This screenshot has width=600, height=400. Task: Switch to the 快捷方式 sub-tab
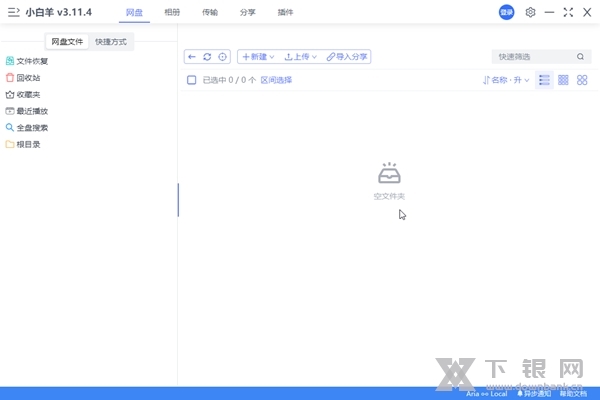point(111,42)
